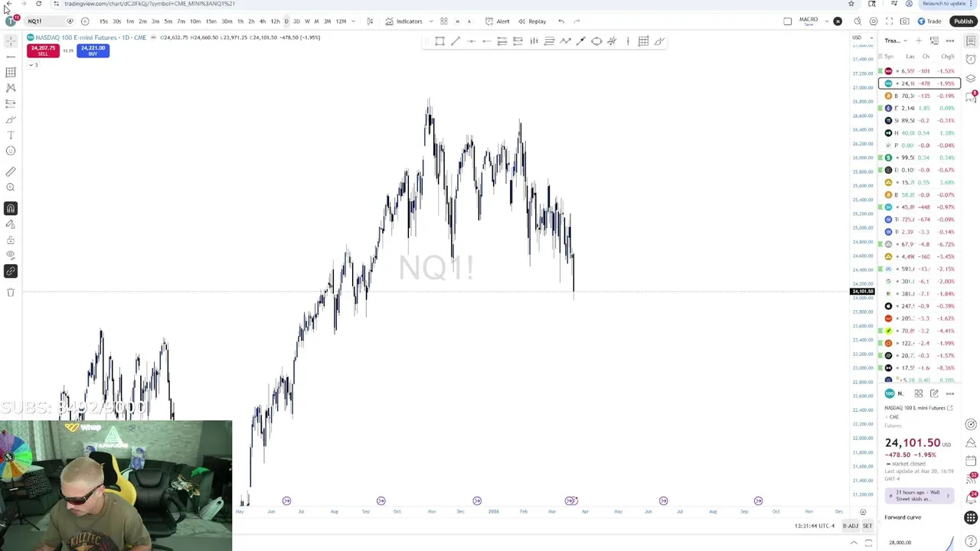The width and height of the screenshot is (980, 551).
Task: Open the chart type candles selector
Action: click(370, 21)
